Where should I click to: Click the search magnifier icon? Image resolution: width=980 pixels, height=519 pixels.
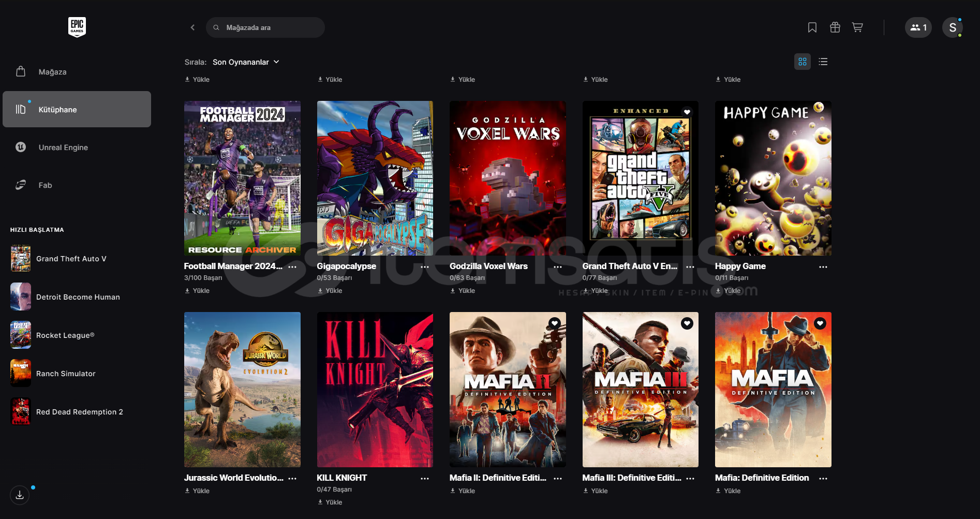[216, 27]
